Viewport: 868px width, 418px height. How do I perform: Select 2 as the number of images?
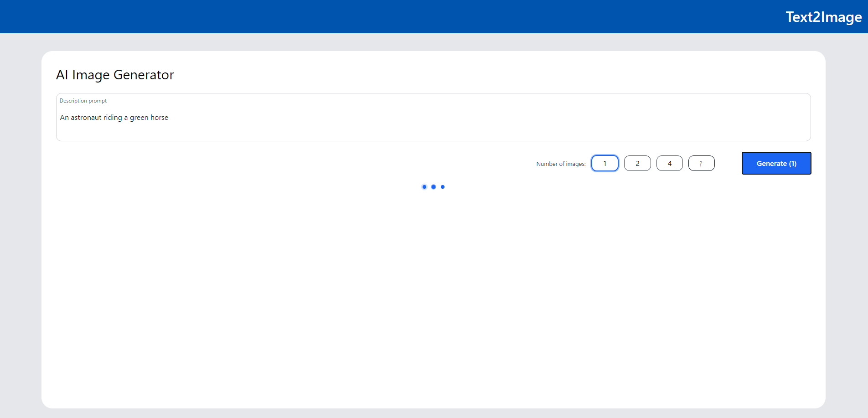click(x=637, y=163)
